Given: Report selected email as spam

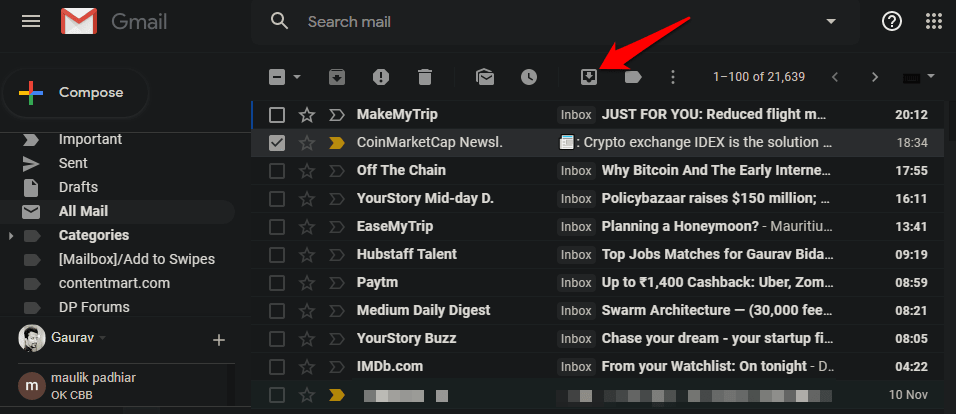Looking at the screenshot, I should (x=381, y=77).
